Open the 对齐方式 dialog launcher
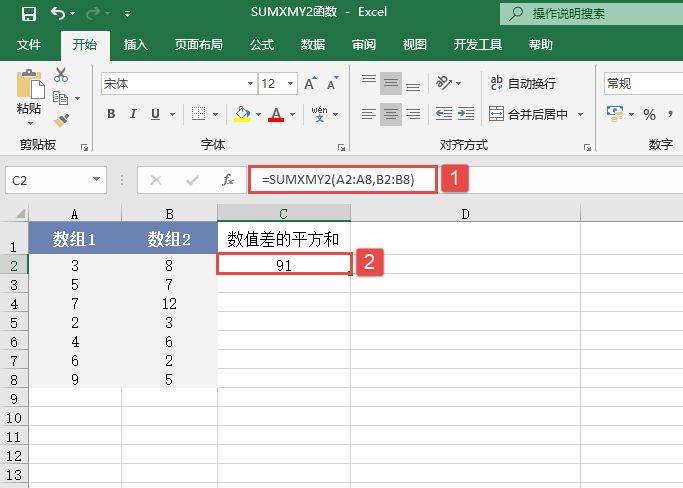The width and height of the screenshot is (683, 488). [587, 148]
